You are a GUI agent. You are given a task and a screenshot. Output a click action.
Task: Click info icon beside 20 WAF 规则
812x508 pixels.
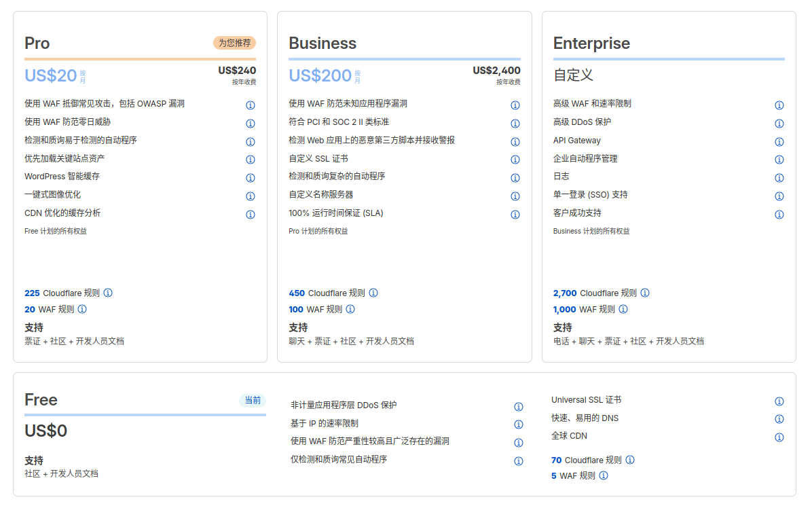click(82, 309)
